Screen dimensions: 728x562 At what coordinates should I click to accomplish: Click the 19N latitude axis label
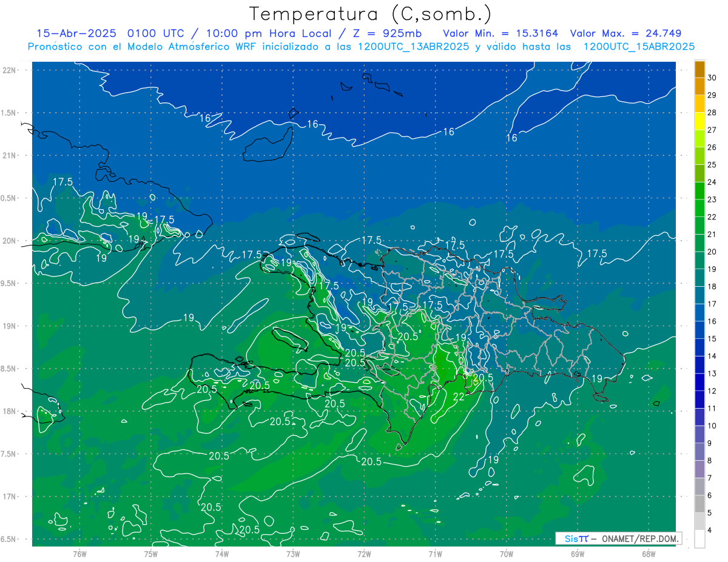click(x=8, y=326)
